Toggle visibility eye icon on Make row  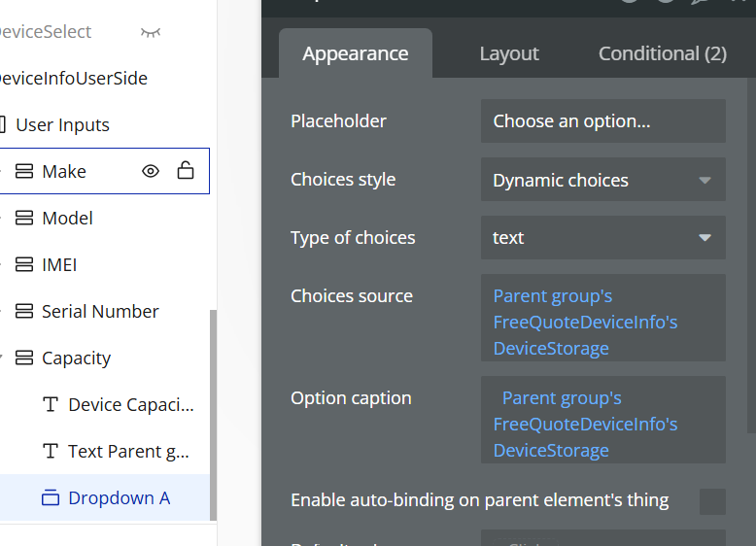151,172
